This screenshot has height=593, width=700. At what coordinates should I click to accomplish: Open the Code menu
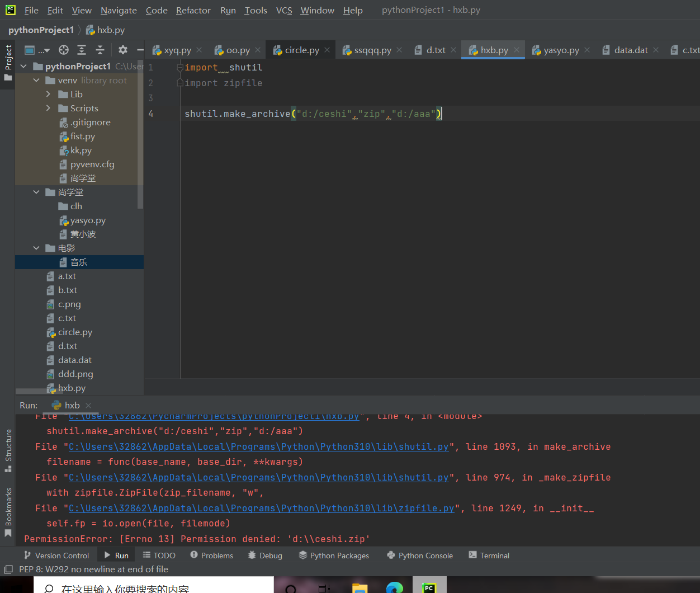coord(157,10)
